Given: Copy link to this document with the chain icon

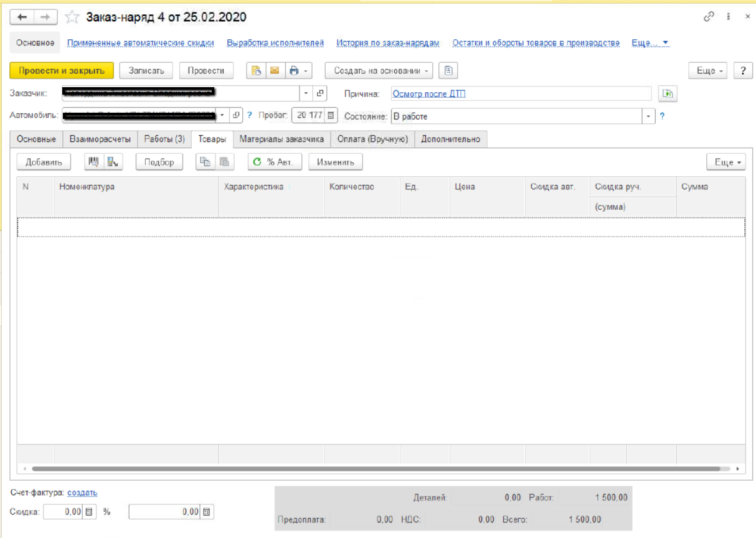Looking at the screenshot, I should [x=709, y=17].
